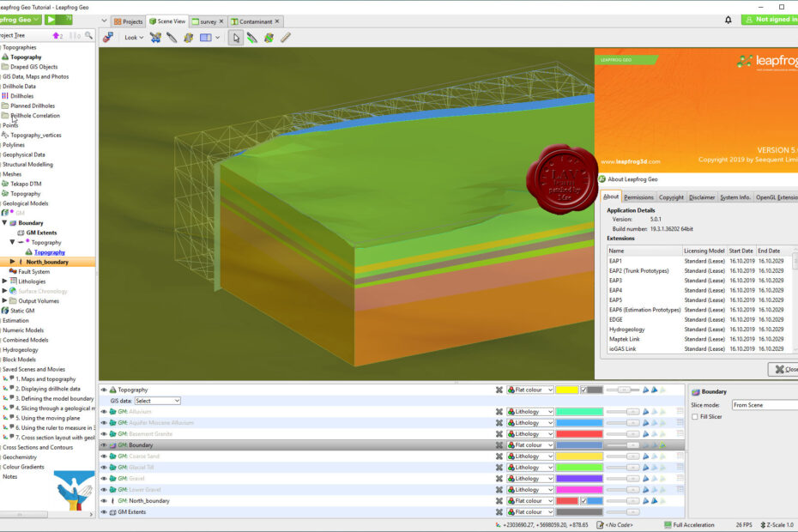Select the draw polyline pencil tool
Viewport: 798px width, 532px height.
[252, 37]
